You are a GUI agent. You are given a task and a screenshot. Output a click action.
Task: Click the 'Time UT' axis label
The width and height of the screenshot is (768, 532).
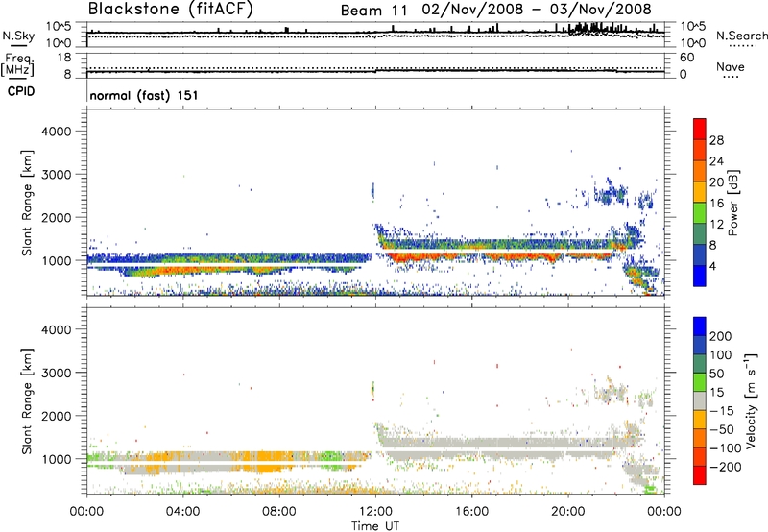[x=375, y=526]
